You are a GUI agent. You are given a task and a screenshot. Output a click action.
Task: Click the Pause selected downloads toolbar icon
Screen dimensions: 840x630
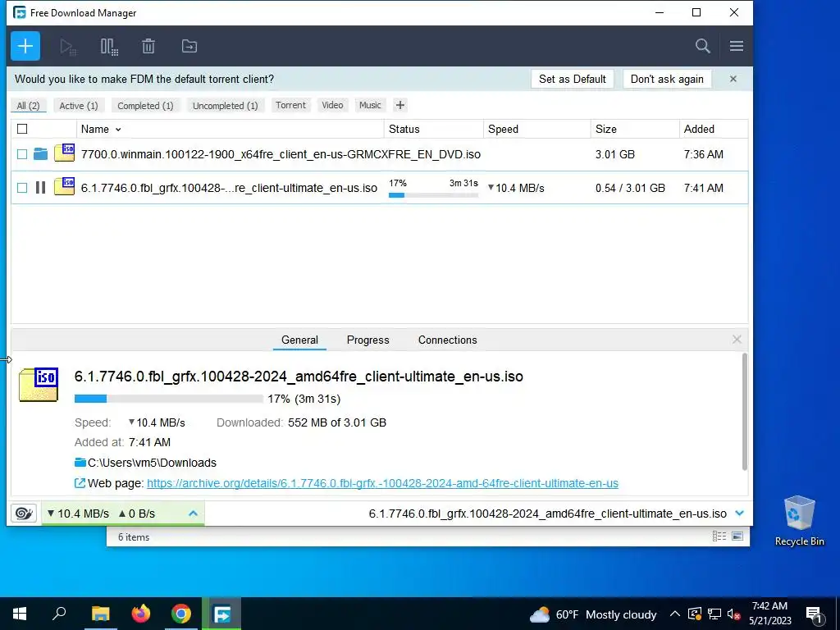pos(109,47)
